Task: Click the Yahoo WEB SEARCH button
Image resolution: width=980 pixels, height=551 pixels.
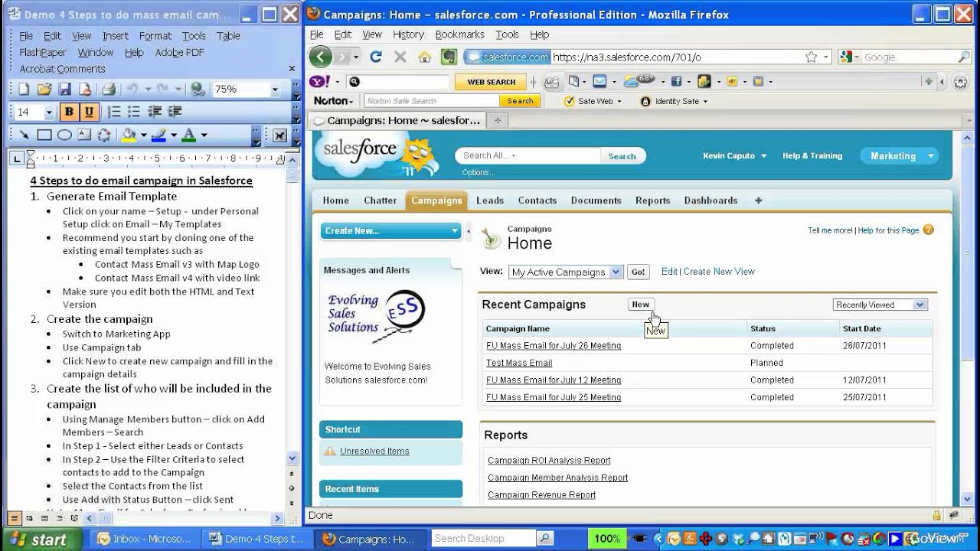Action: coord(491,82)
